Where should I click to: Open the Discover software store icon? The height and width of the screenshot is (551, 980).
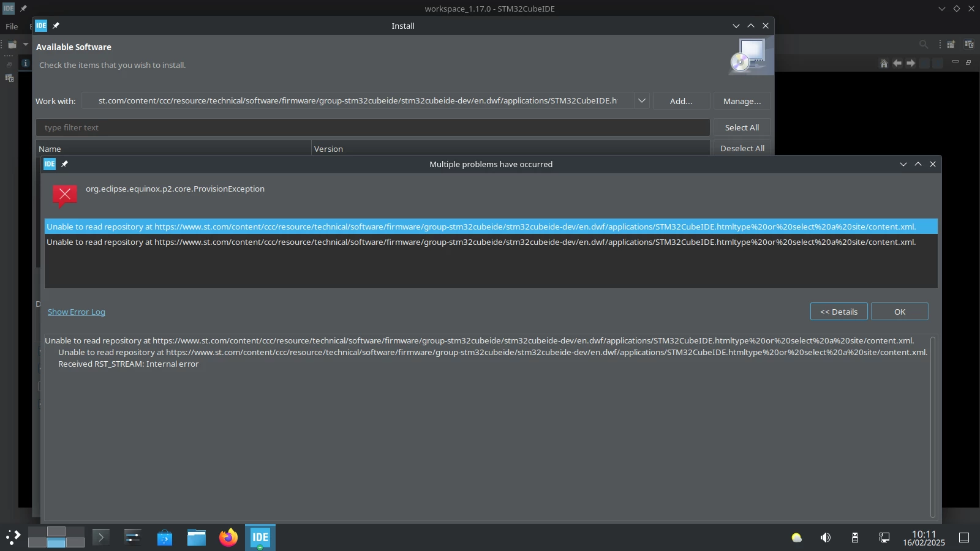coord(165,538)
